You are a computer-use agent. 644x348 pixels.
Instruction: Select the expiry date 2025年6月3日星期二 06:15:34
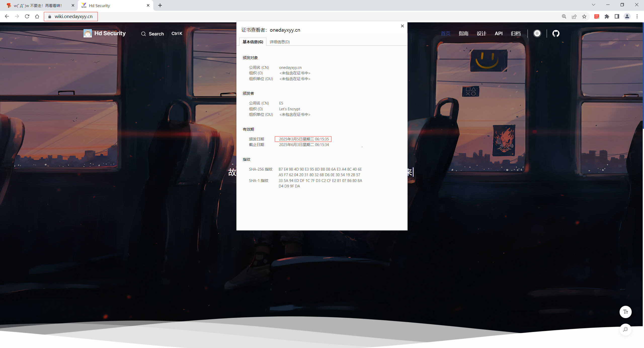click(x=304, y=145)
